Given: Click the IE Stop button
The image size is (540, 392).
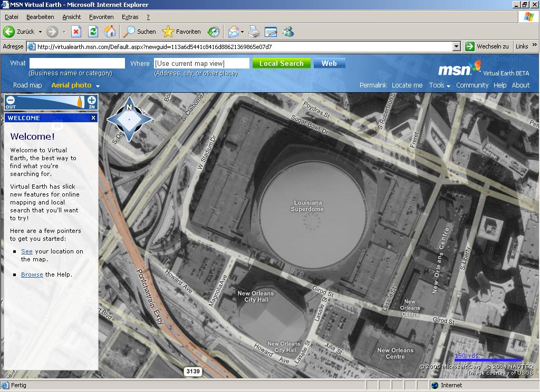Looking at the screenshot, I should [76, 32].
